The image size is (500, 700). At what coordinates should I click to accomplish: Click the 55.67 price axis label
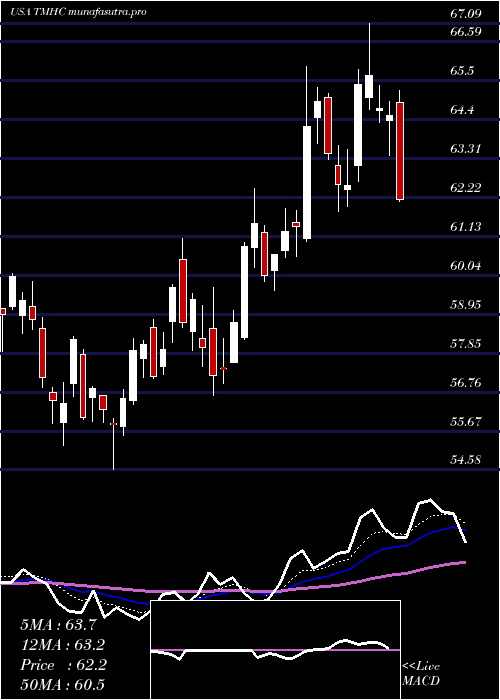click(466, 422)
